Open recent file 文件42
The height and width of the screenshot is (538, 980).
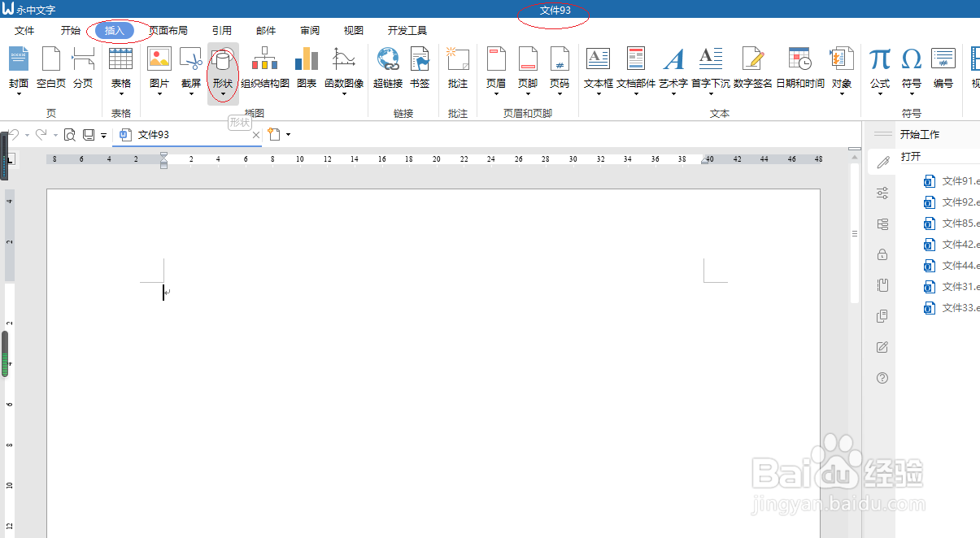[x=952, y=245]
